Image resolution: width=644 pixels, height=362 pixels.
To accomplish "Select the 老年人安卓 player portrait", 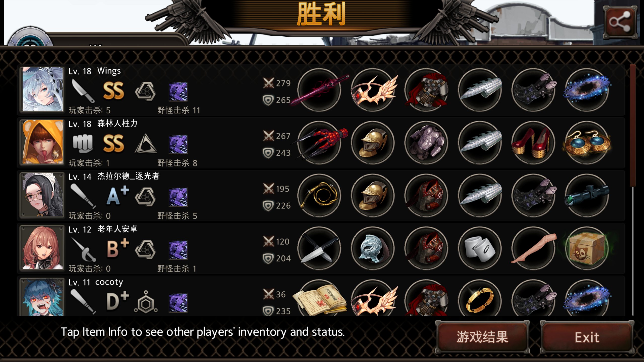I will coord(42,247).
